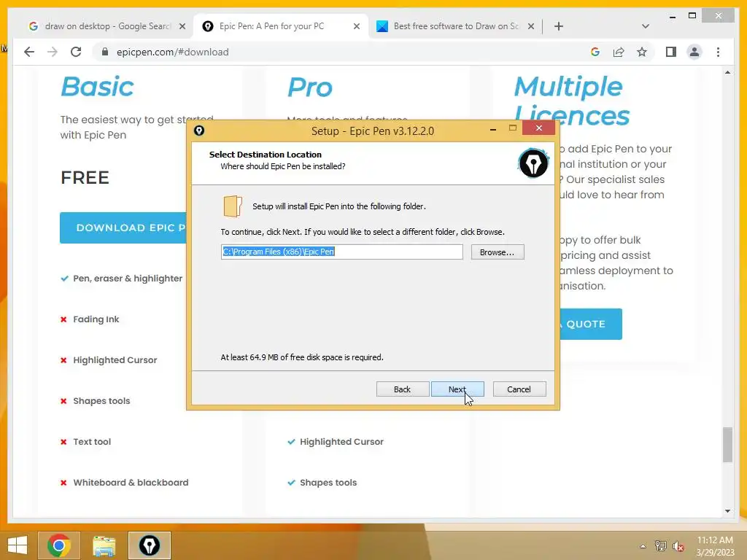The height and width of the screenshot is (560, 747).
Task: Click the 'Multiple Licences' heading
Action: coord(572,101)
